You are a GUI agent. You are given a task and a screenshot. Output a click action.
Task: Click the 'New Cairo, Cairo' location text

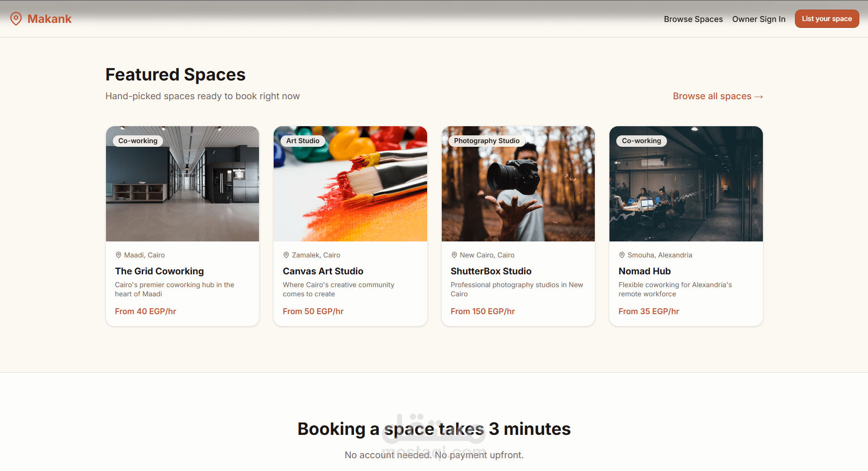487,255
